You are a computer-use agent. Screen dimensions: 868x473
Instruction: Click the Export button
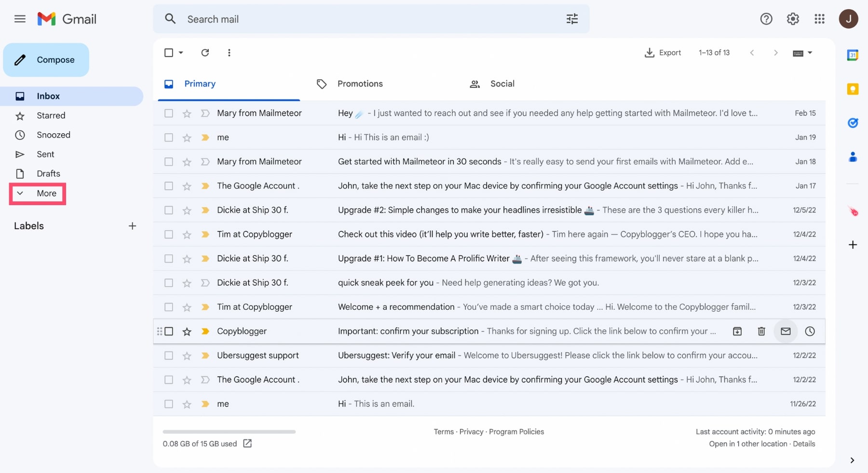[x=663, y=53]
